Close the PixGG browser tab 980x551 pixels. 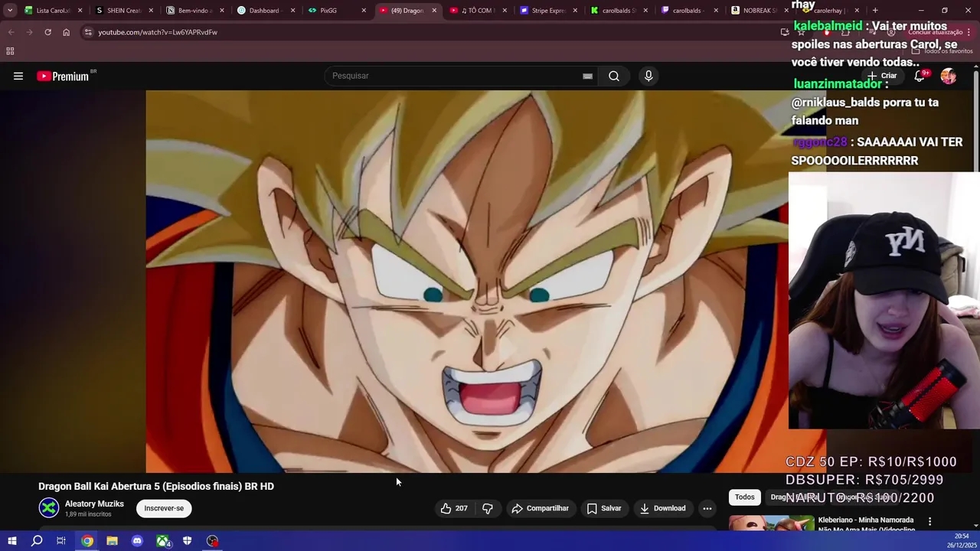tap(364, 11)
